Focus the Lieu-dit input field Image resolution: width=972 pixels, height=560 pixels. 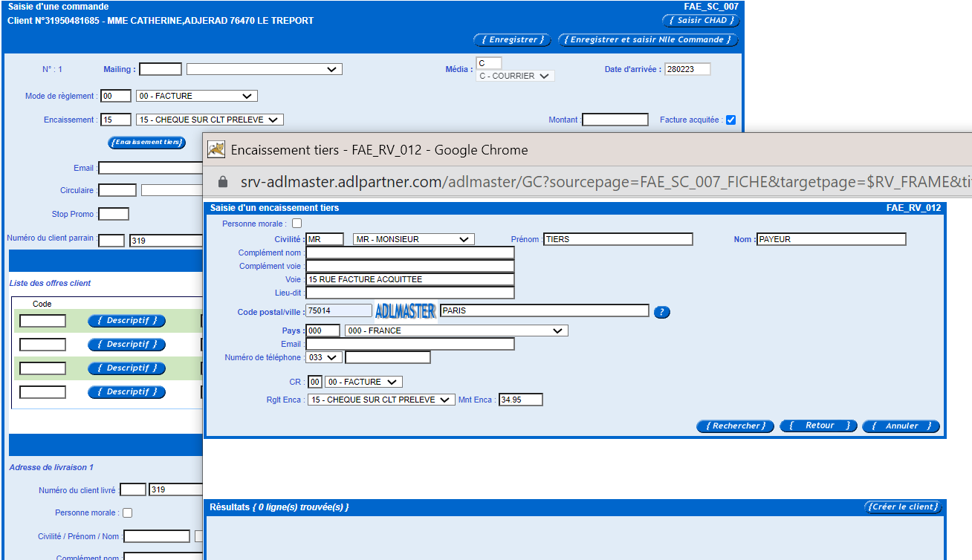tap(410, 293)
